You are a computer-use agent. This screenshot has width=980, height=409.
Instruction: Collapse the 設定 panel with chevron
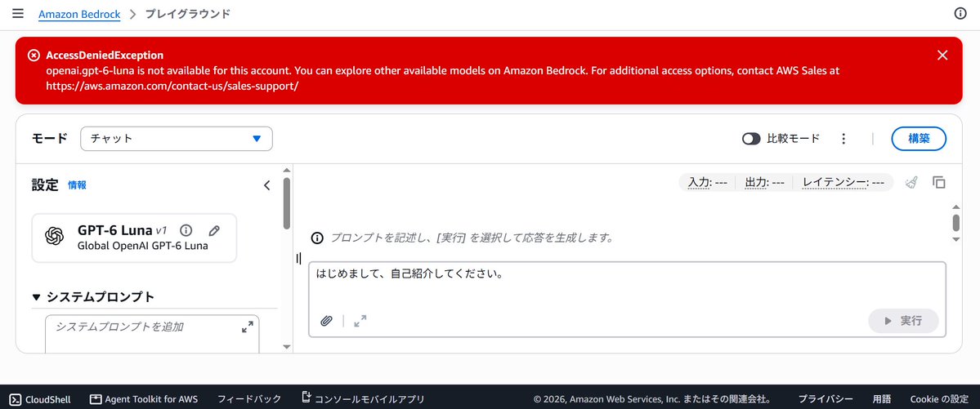tap(267, 184)
